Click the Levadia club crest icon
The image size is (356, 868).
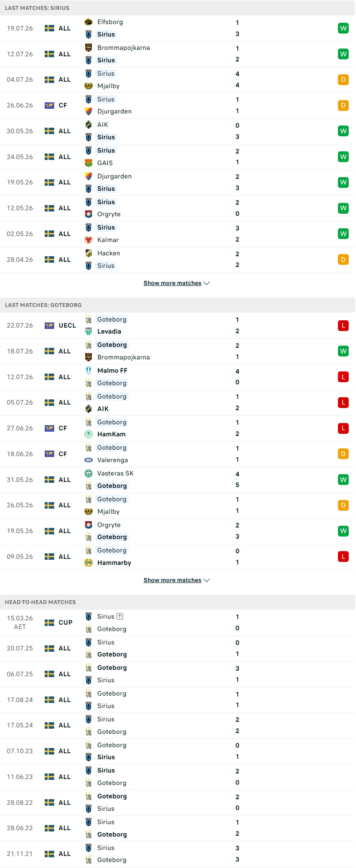click(89, 331)
